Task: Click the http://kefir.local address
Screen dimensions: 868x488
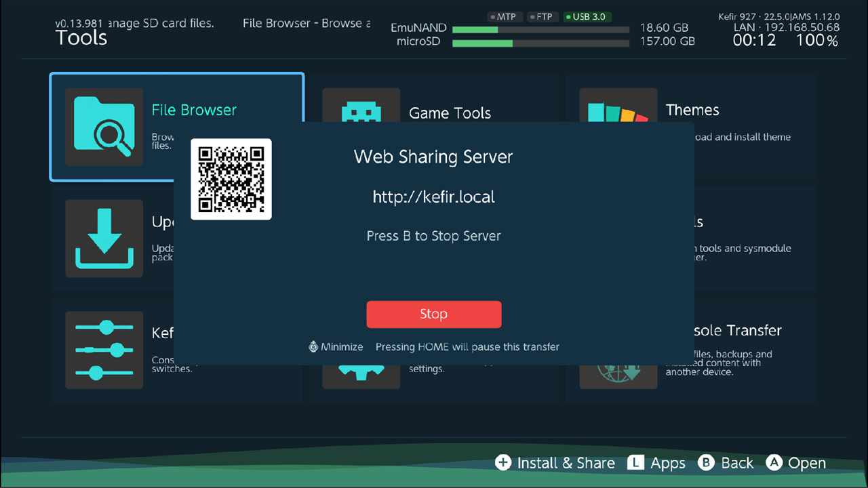Action: coord(434,197)
